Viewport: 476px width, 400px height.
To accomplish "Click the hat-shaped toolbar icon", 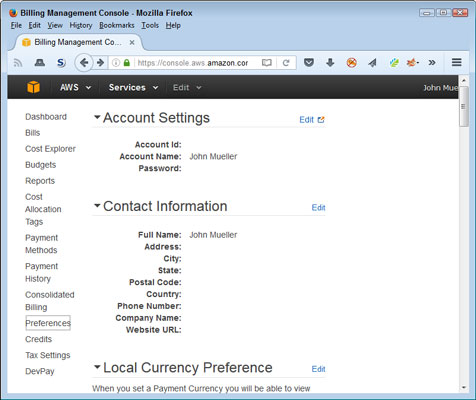I will (40, 62).
